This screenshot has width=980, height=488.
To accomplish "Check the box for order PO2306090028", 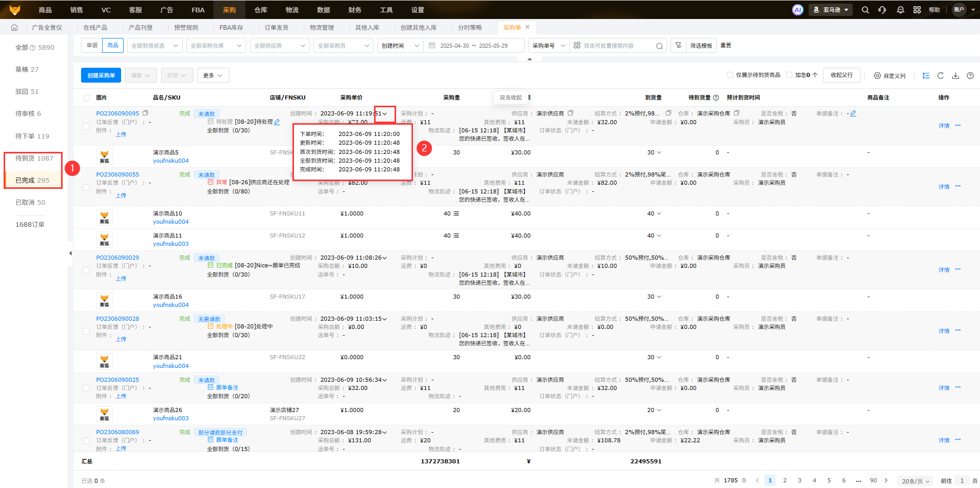I will tap(86, 331).
